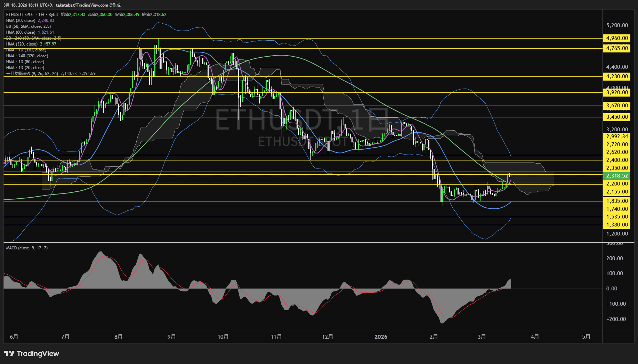Select the 3月 marker on time axis
Viewport: 638px width, 364px height.
482,337
